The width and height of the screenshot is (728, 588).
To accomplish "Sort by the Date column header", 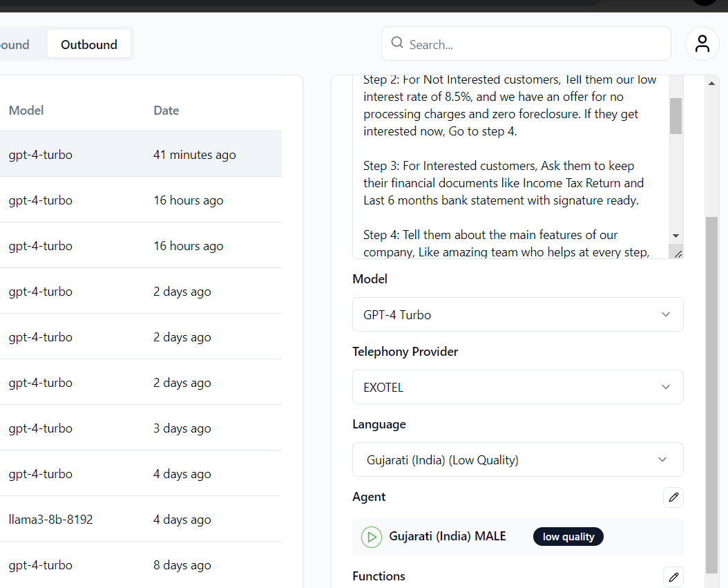I will 166,111.
